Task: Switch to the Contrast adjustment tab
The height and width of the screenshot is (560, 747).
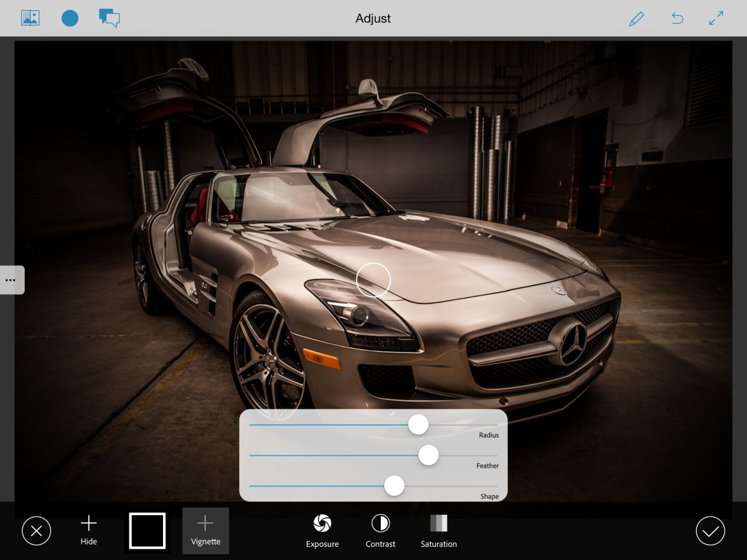Action: (380, 530)
